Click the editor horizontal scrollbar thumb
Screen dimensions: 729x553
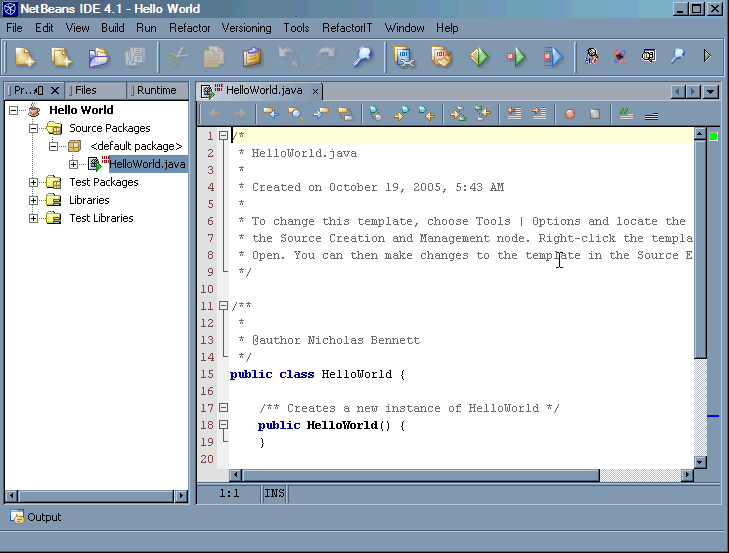[x=420, y=475]
